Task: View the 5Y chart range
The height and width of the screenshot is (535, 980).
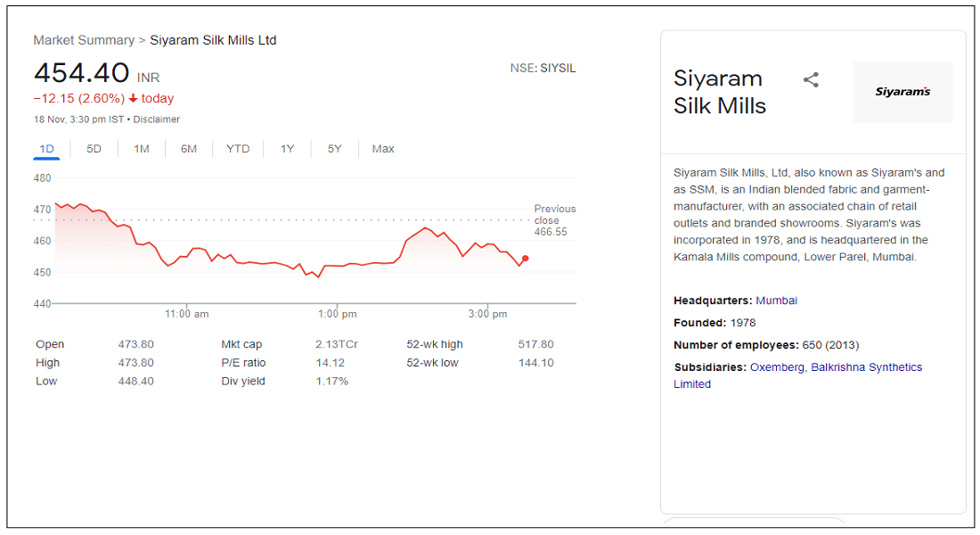Action: [334, 149]
